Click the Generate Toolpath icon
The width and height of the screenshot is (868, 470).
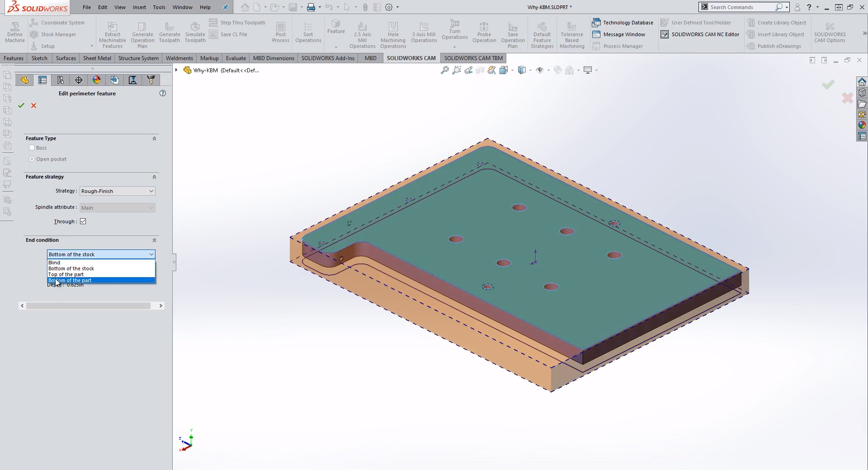point(170,33)
